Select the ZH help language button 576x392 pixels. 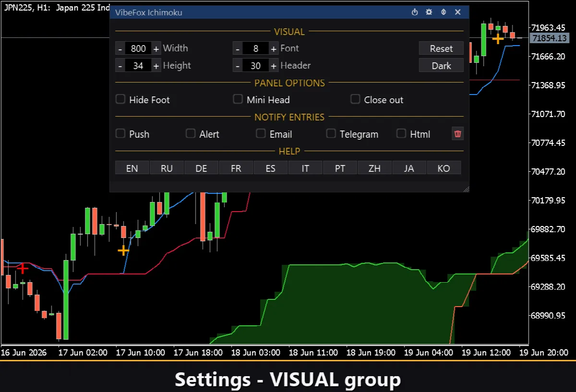point(374,168)
